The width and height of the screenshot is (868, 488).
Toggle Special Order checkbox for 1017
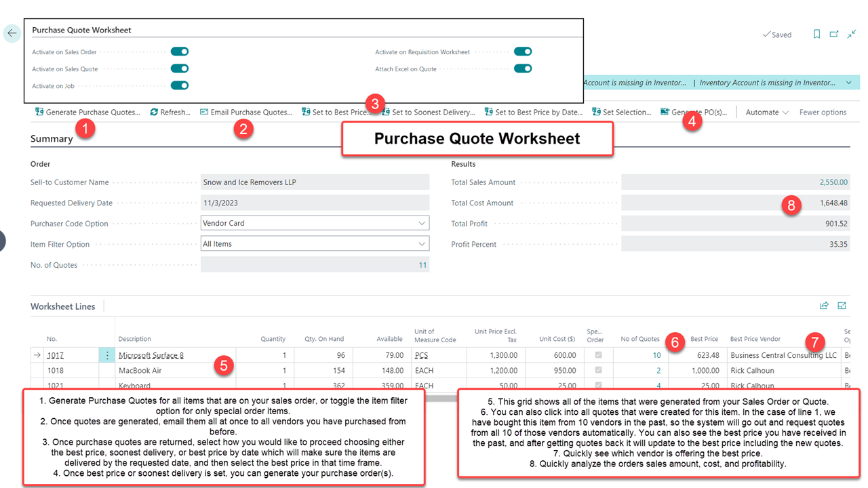point(597,355)
